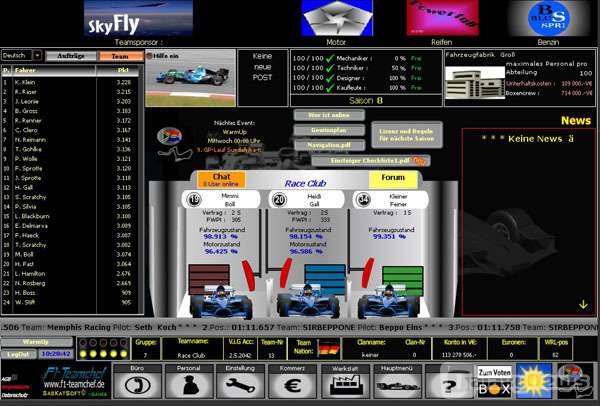Click driver number 19 badge
This screenshot has height=406, width=600.
pos(195,199)
